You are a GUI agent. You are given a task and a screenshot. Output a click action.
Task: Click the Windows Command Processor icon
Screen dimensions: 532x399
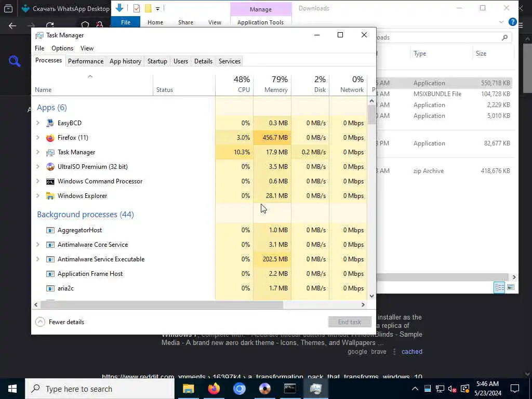click(50, 181)
